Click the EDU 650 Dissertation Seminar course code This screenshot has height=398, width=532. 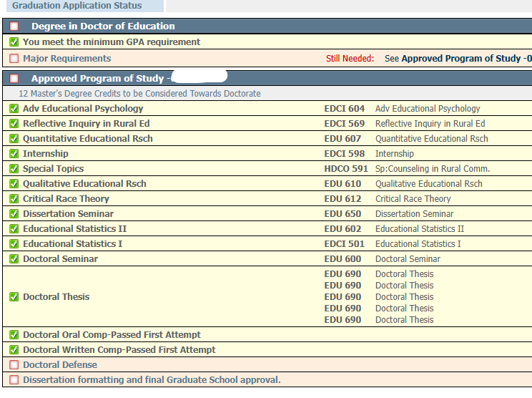point(343,214)
